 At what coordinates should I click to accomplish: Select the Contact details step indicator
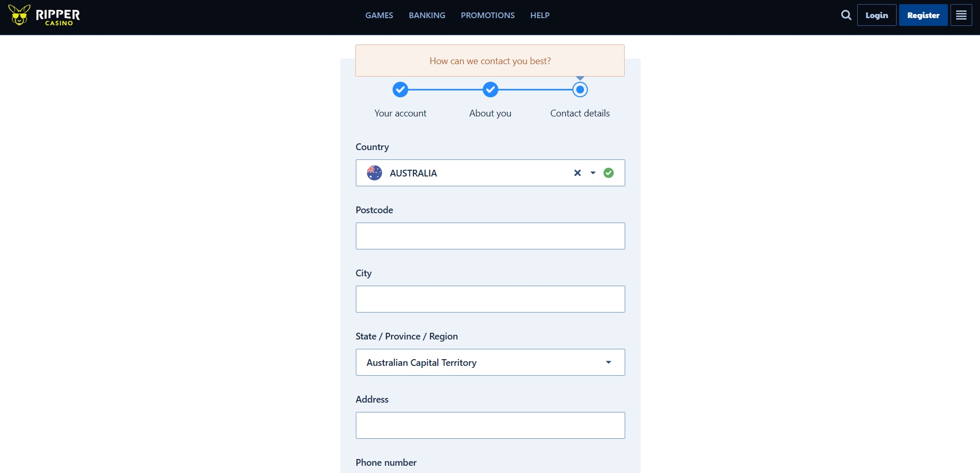[x=580, y=89]
